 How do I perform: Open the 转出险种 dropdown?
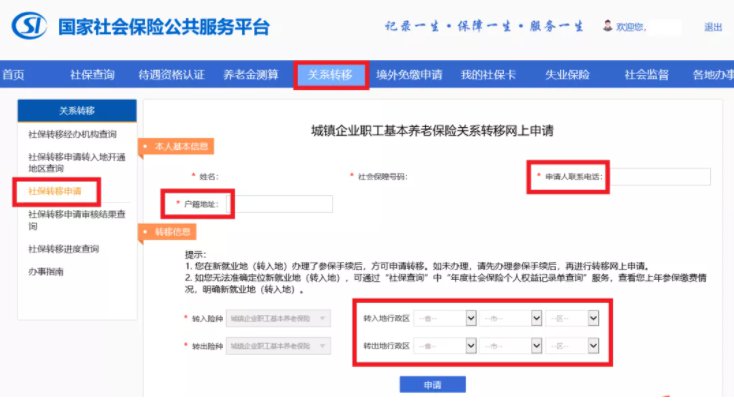point(278,346)
